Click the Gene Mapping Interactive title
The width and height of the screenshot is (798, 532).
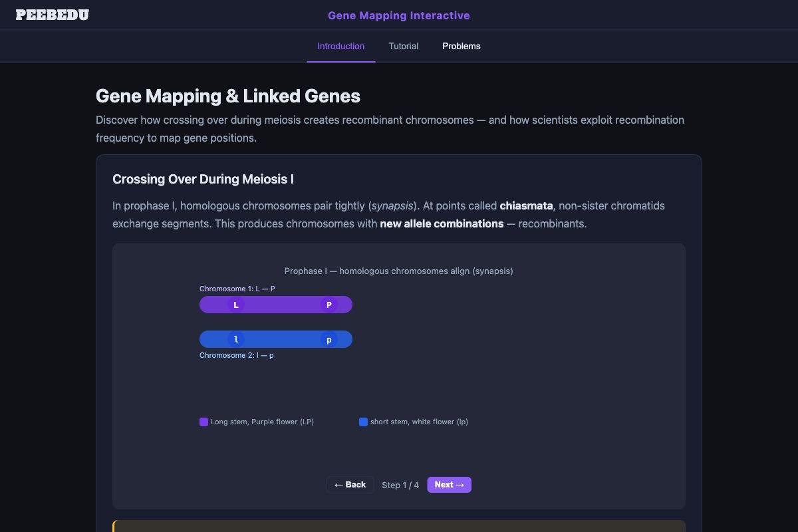(398, 15)
